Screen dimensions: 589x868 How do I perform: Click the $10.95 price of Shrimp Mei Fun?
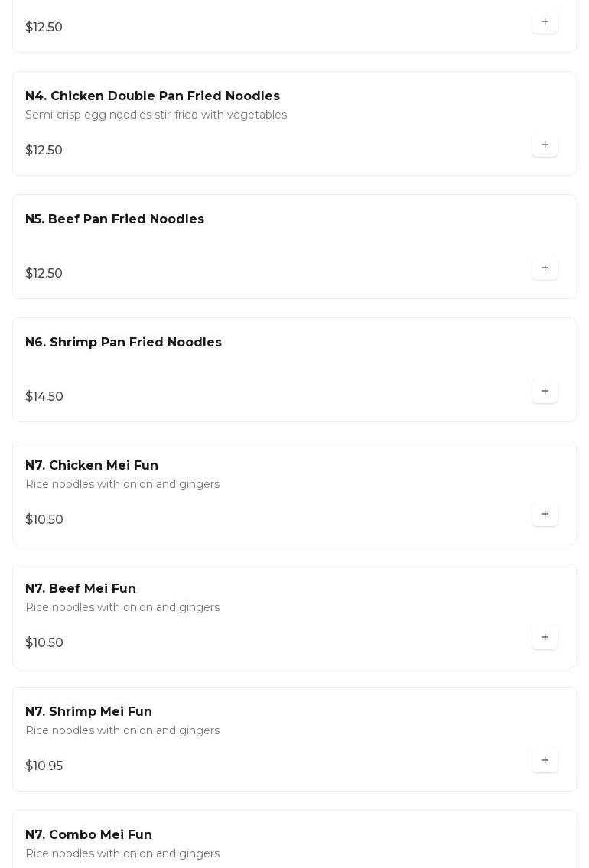click(44, 766)
